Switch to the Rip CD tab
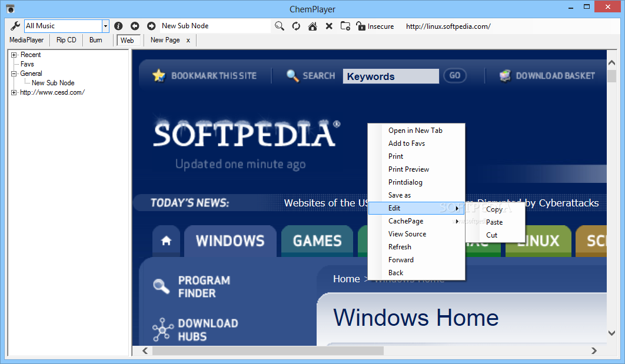 click(x=66, y=40)
